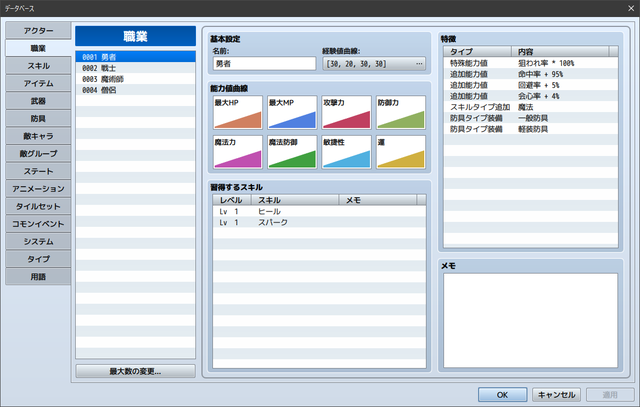Screen dimensions: 640x407
Task: Click the 適用 button
Action: click(x=610, y=394)
